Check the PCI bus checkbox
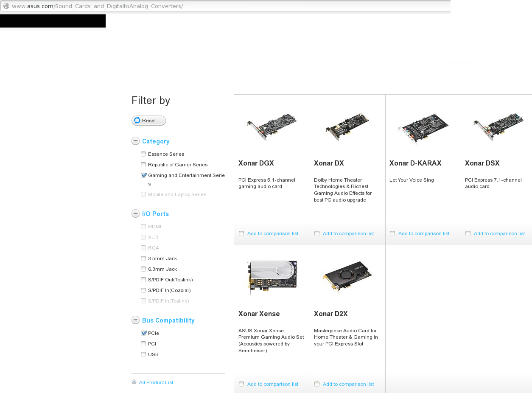Screen dimensions: 532x393 143,344
